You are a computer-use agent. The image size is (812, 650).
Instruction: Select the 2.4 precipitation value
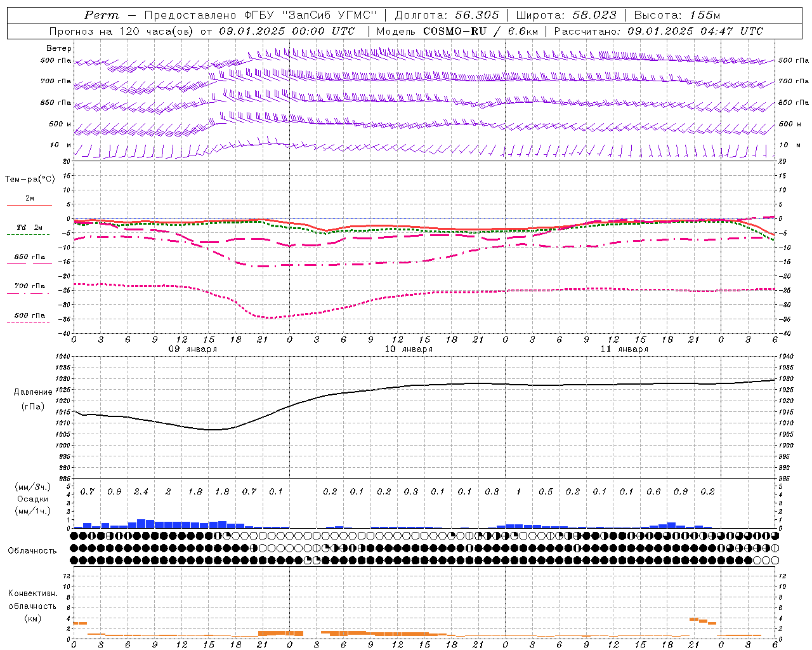click(x=141, y=492)
